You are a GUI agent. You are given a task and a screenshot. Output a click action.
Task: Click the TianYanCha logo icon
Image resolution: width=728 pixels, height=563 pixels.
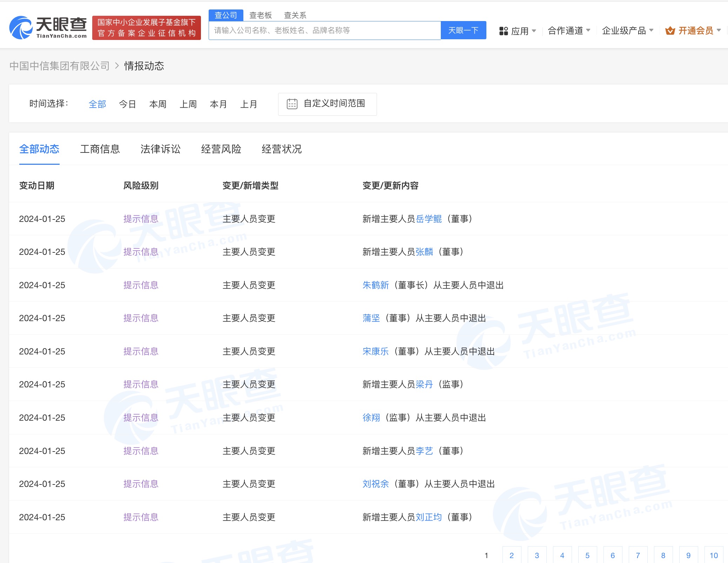click(x=21, y=28)
